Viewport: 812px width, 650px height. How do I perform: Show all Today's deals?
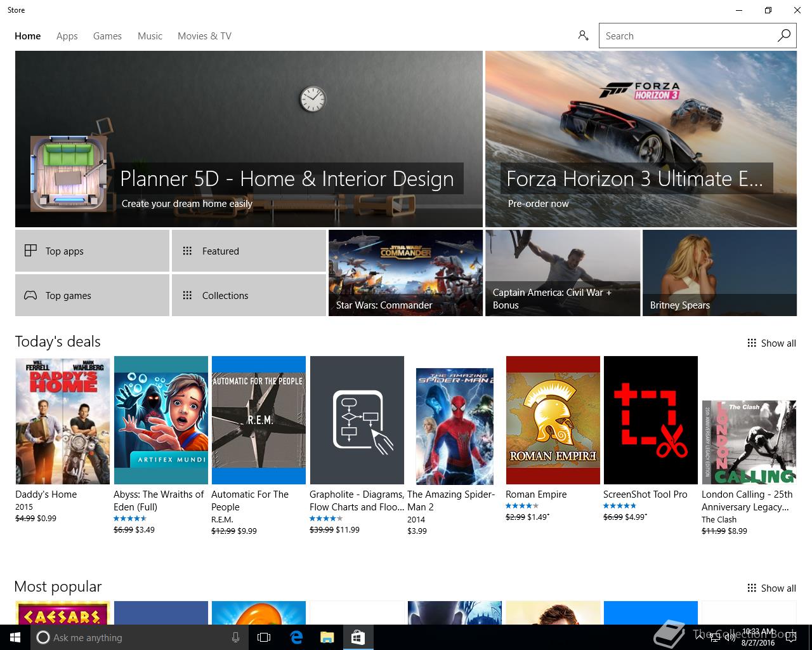771,343
